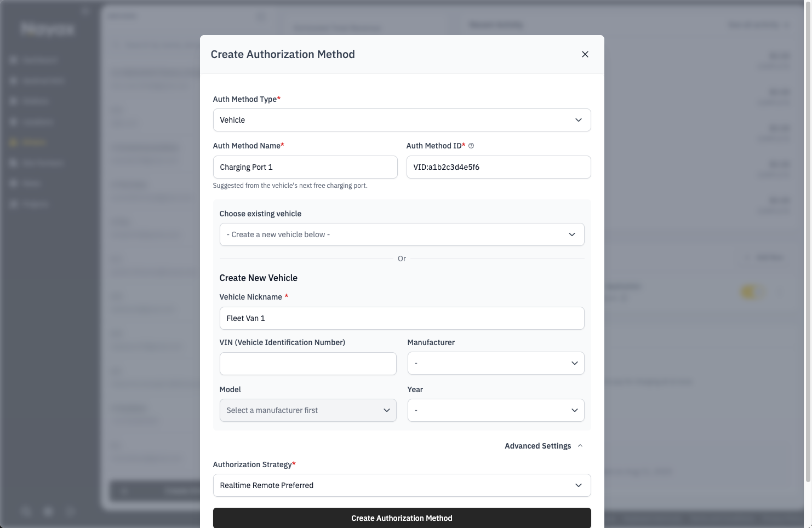Open the Choose existing vehicle dropdown
812x528 pixels.
402,234
